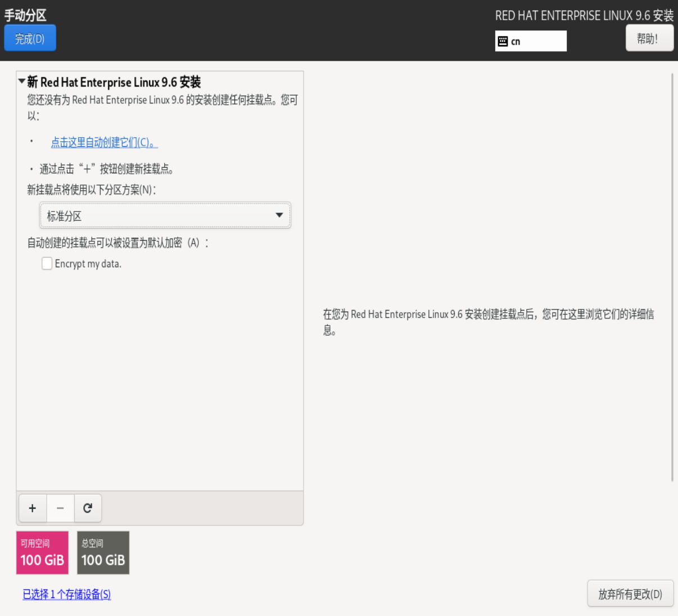The height and width of the screenshot is (616, 678).
Task: Click the 通过点击"+"按钮创建新挂载点 text
Action: 106,169
